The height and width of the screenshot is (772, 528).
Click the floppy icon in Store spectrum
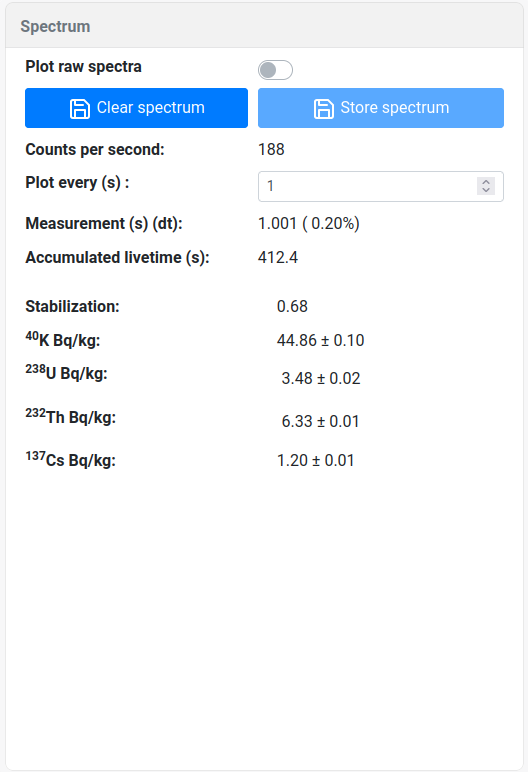click(324, 108)
